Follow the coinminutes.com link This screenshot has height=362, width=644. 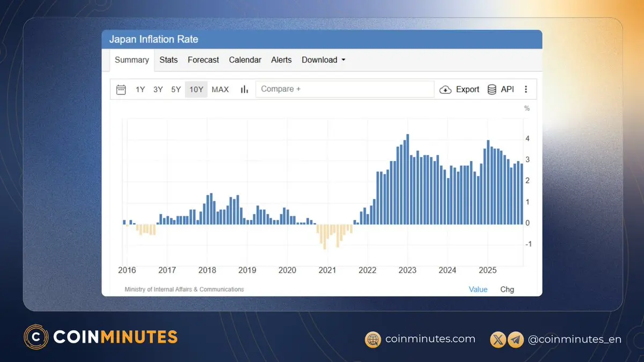pyautogui.click(x=430, y=339)
